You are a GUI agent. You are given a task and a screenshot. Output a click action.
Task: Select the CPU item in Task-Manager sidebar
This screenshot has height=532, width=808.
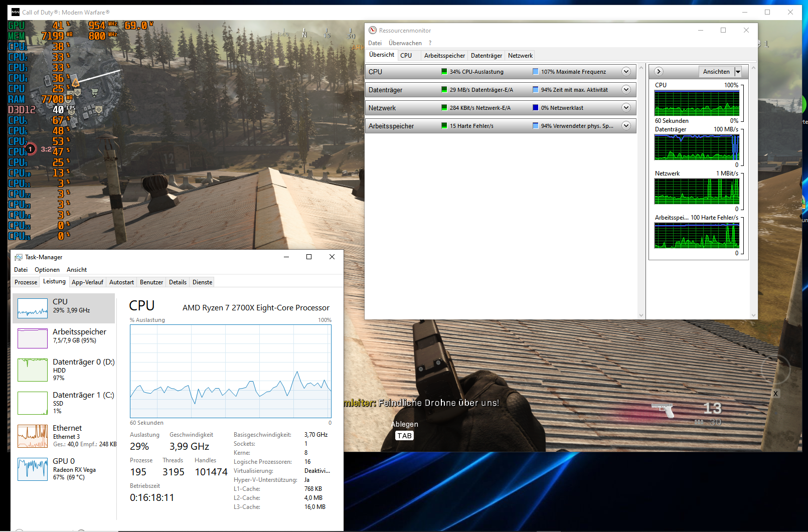[64, 308]
